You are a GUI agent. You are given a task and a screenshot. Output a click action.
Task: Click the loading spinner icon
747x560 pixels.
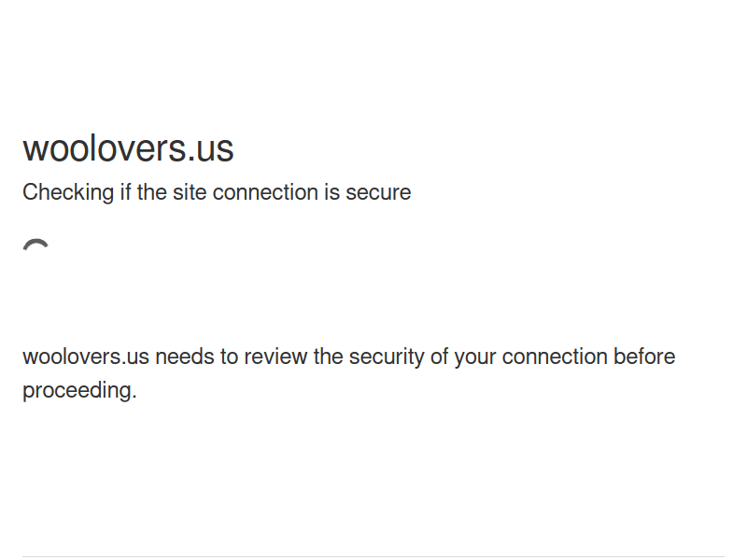point(36,248)
